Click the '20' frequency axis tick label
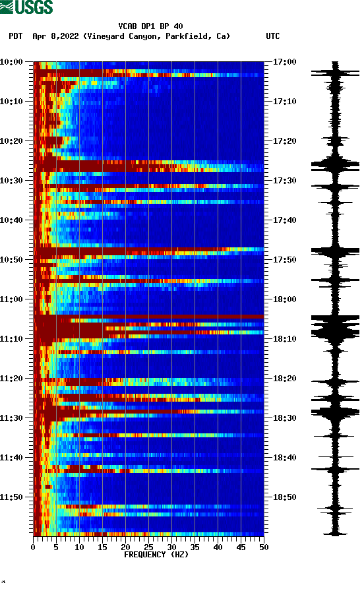Image resolution: width=364 pixels, height=589 pixels. (x=125, y=547)
